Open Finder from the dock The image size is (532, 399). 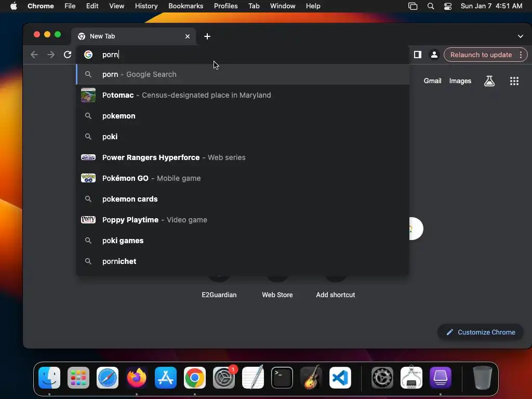click(x=49, y=378)
